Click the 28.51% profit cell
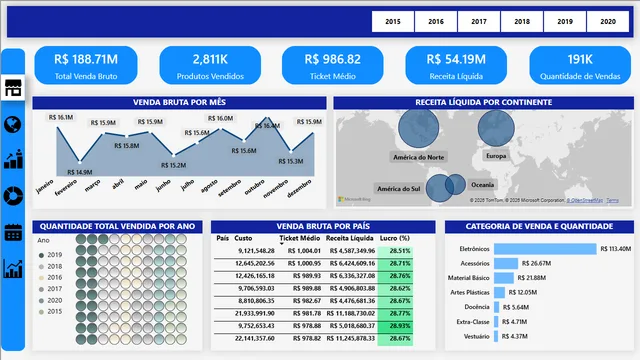 coord(395,251)
